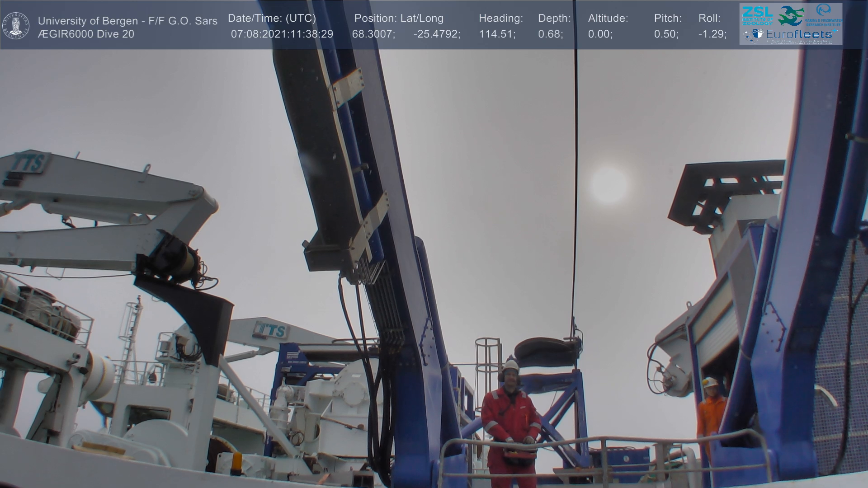
Task: Click the green-blue seals emblem logo
Action: pos(790,16)
